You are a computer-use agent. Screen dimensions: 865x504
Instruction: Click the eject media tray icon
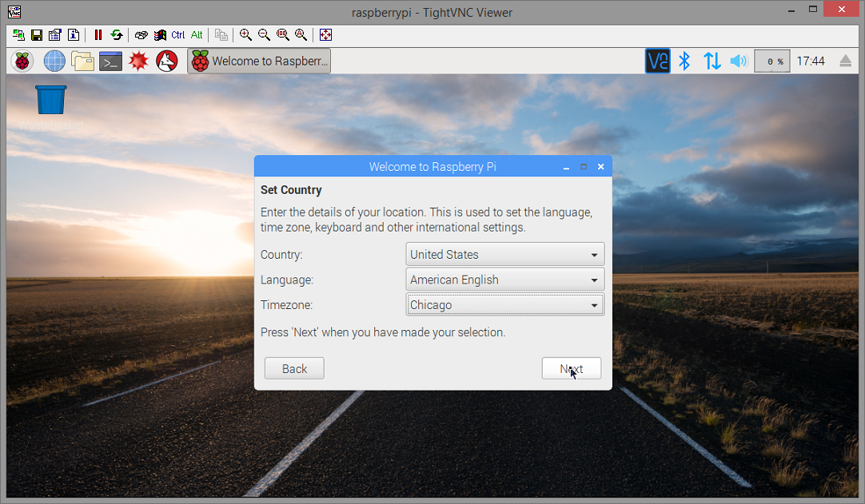pyautogui.click(x=845, y=62)
